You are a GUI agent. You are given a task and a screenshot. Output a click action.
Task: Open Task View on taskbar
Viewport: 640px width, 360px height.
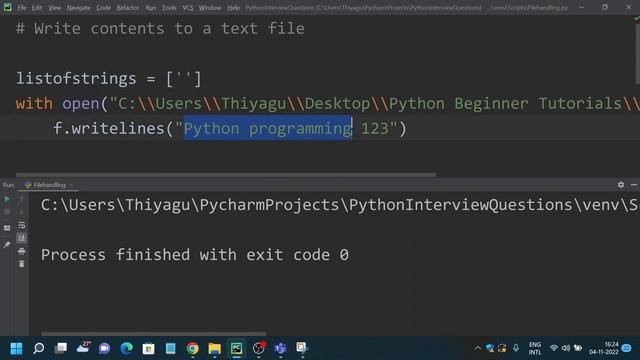61,349
